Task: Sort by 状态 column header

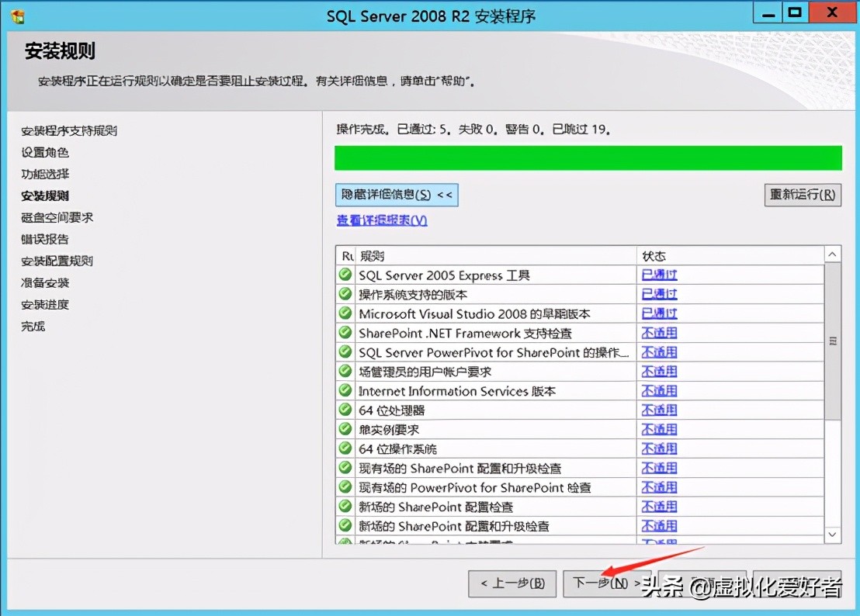Action: pos(730,256)
